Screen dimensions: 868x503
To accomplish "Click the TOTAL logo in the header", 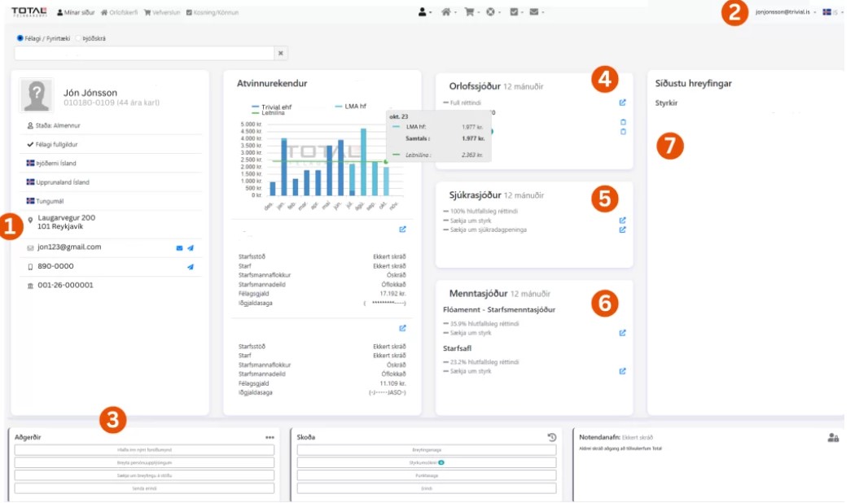I will point(28,11).
